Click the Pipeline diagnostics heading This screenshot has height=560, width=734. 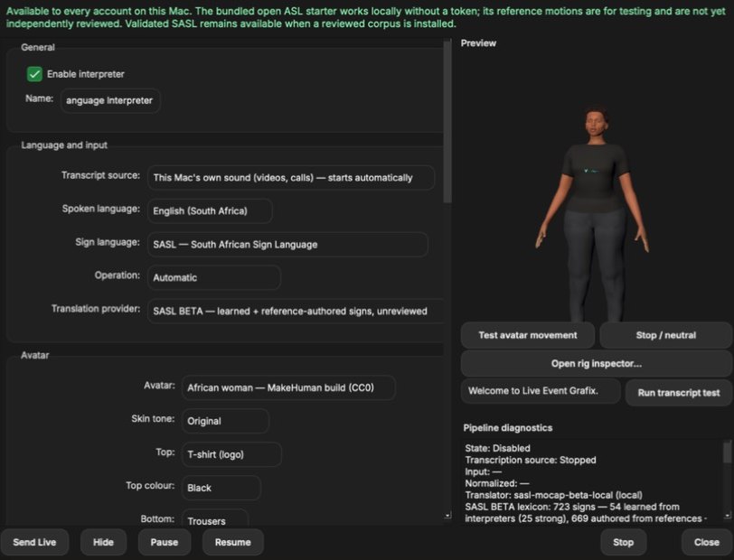point(507,427)
